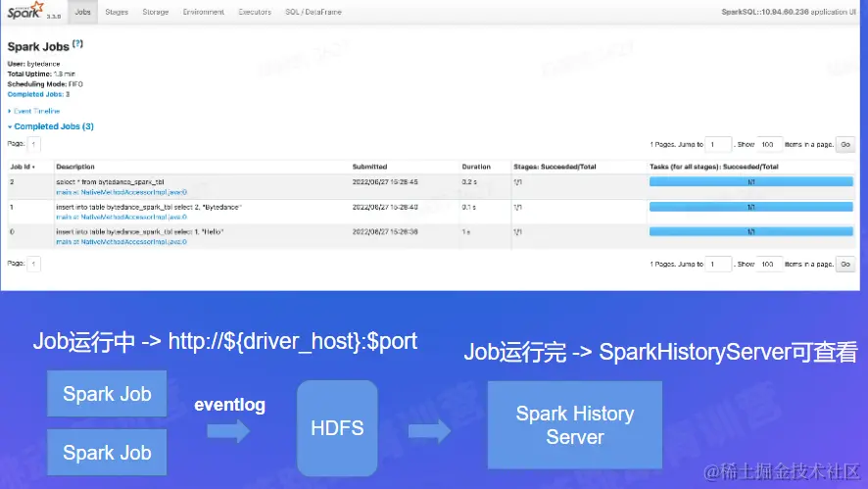Sort by the Submitted column header

(369, 167)
